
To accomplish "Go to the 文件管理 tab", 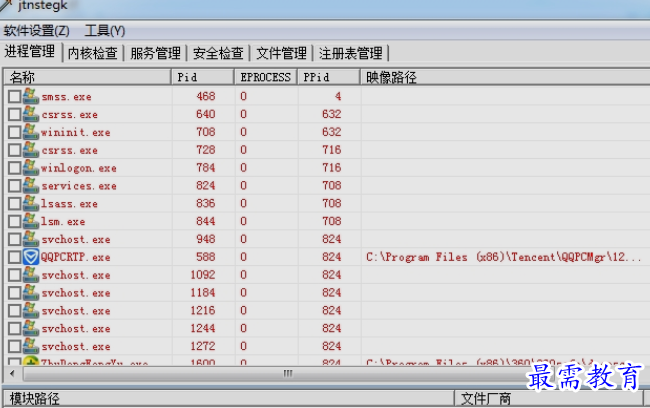I will (x=281, y=53).
